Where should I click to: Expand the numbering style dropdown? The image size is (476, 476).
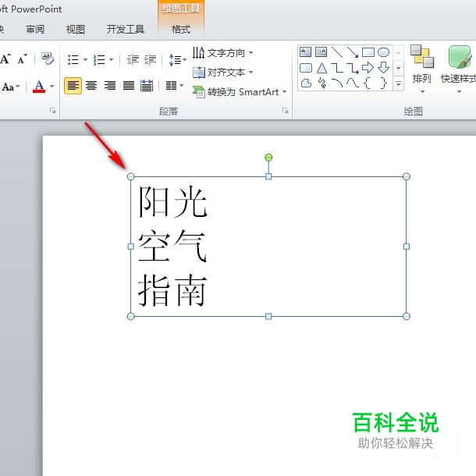pyautogui.click(x=111, y=59)
